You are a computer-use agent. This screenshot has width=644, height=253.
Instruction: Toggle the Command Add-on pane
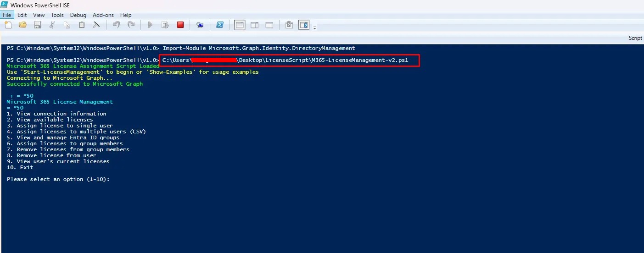pos(303,25)
